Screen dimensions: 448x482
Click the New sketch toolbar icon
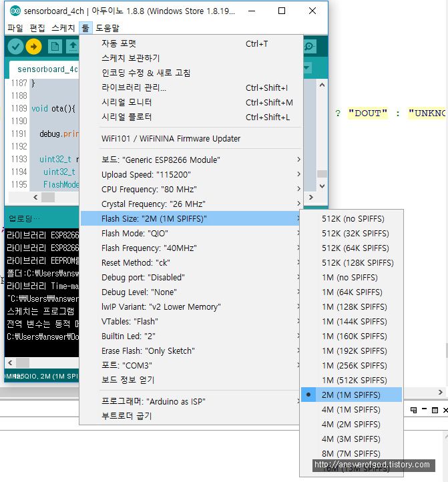coord(55,47)
